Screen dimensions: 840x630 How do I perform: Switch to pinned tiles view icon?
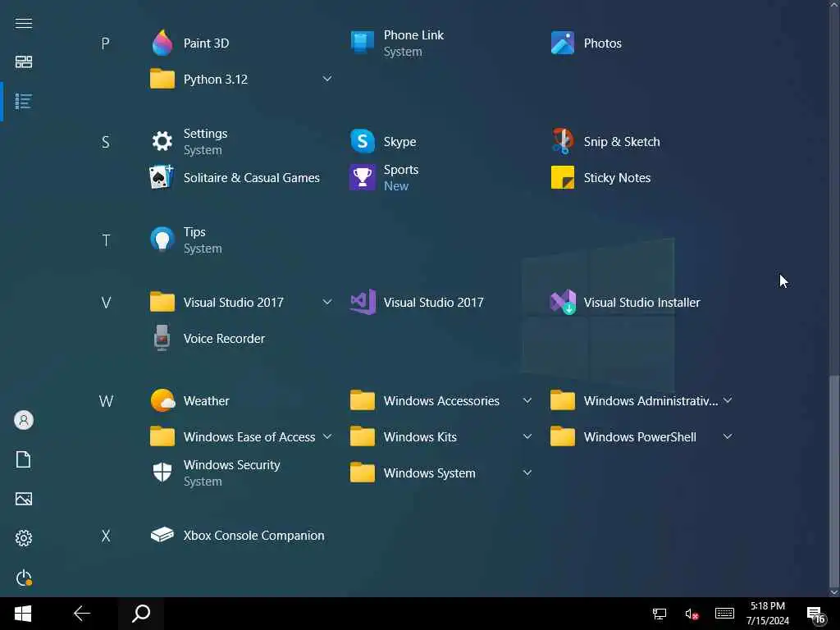[24, 62]
